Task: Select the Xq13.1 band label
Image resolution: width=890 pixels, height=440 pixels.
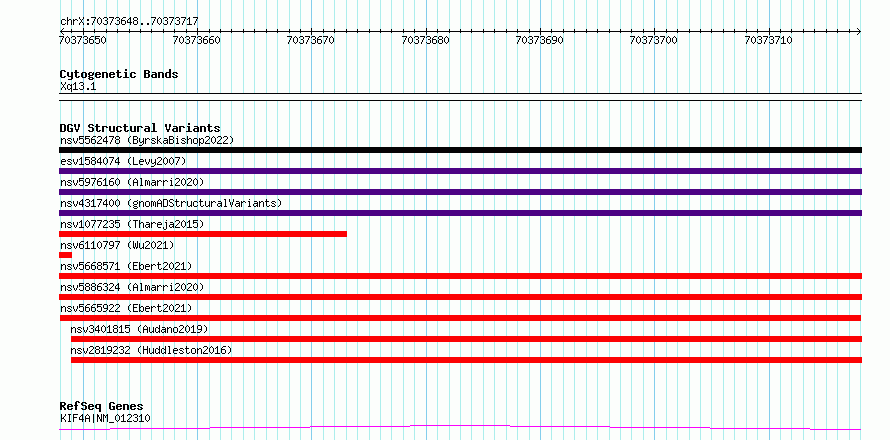Action: pos(77,87)
